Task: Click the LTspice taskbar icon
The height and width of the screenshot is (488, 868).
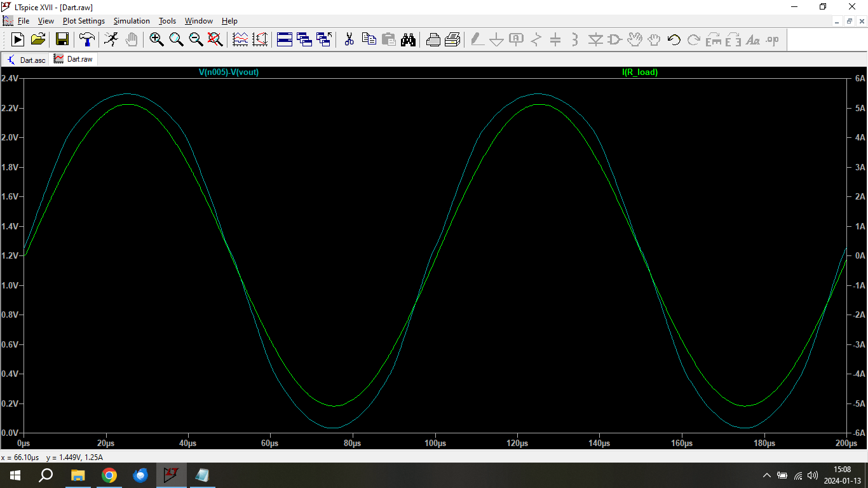Action: 172,475
